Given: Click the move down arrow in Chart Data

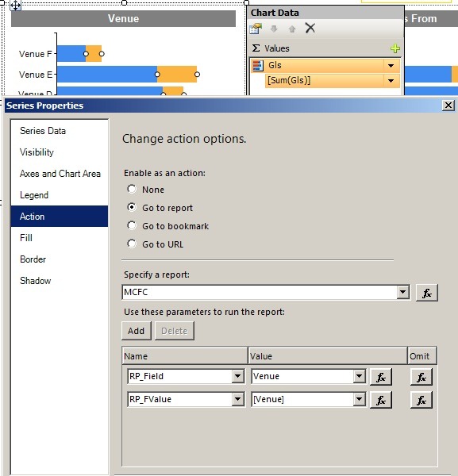Looking at the screenshot, I should [x=274, y=29].
